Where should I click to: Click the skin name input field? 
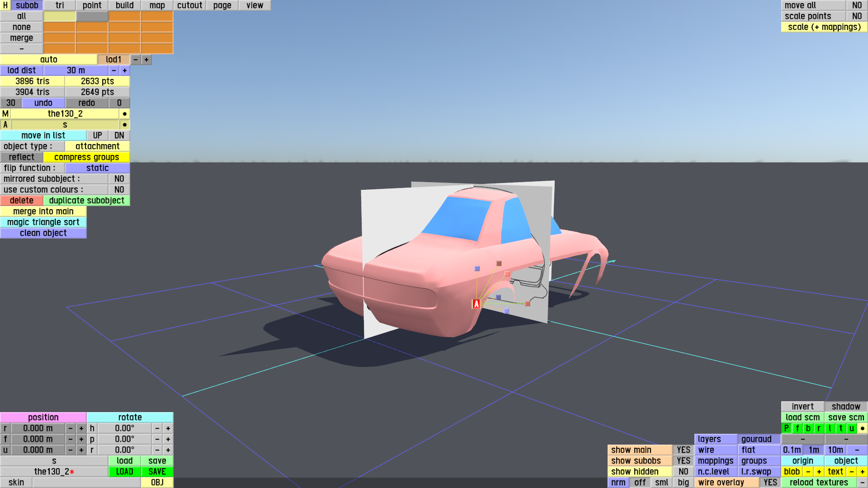click(86, 483)
